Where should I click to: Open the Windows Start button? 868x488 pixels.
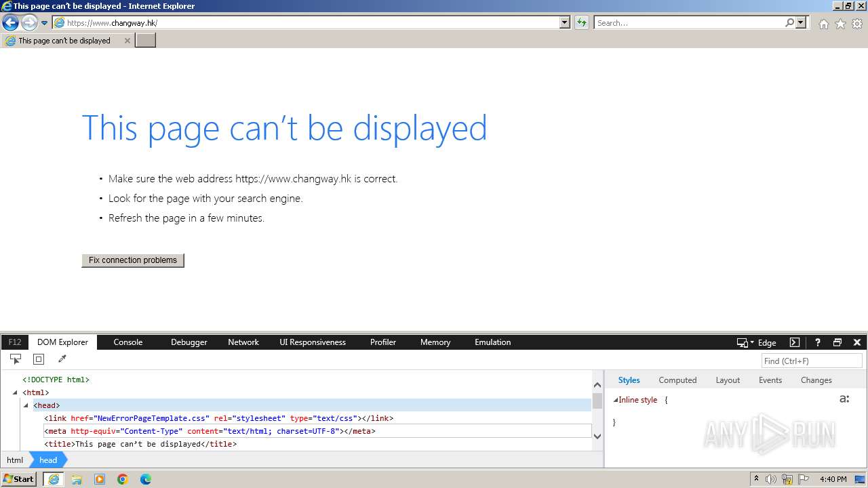[x=19, y=479]
